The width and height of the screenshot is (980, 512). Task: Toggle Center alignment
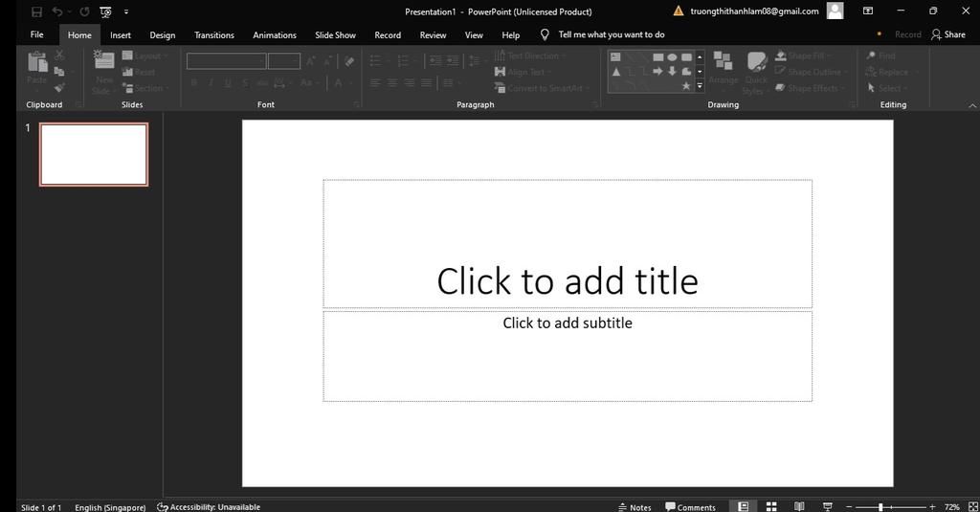click(391, 82)
